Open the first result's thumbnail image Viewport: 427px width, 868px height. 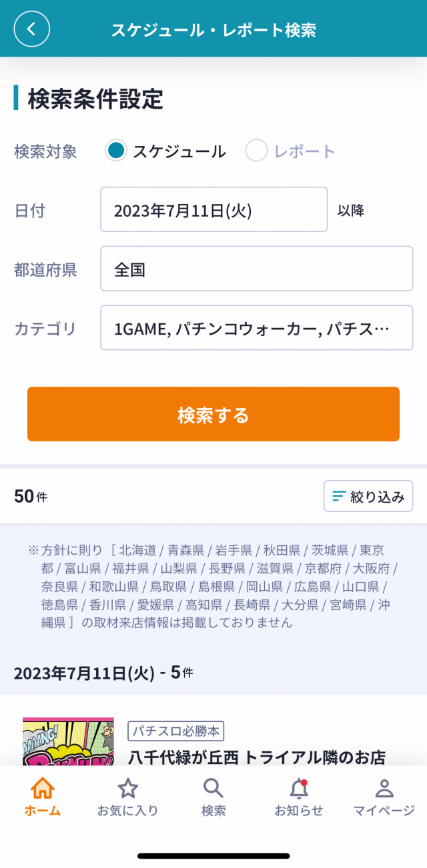pyautogui.click(x=68, y=741)
